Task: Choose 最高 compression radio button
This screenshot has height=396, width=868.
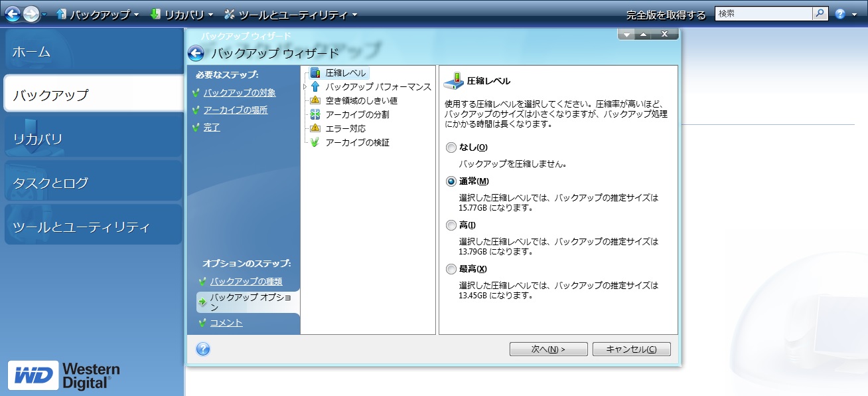Action: click(x=451, y=268)
